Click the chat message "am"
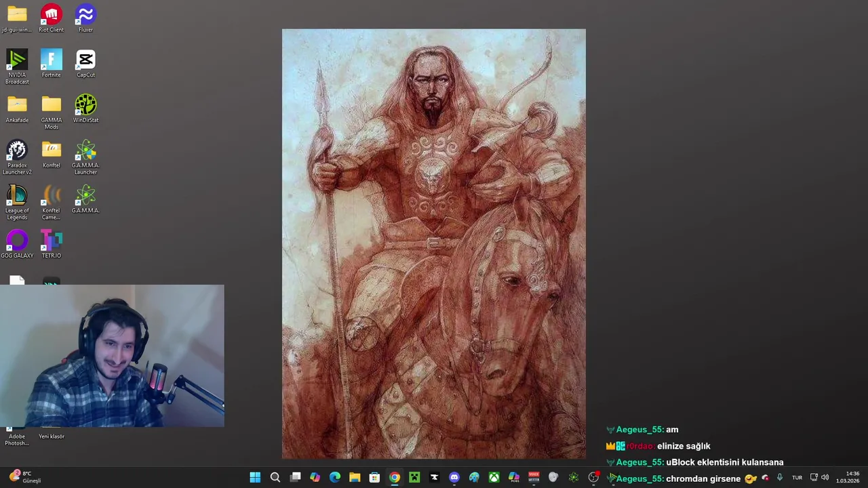Viewport: 868px width, 488px height. coord(672,430)
